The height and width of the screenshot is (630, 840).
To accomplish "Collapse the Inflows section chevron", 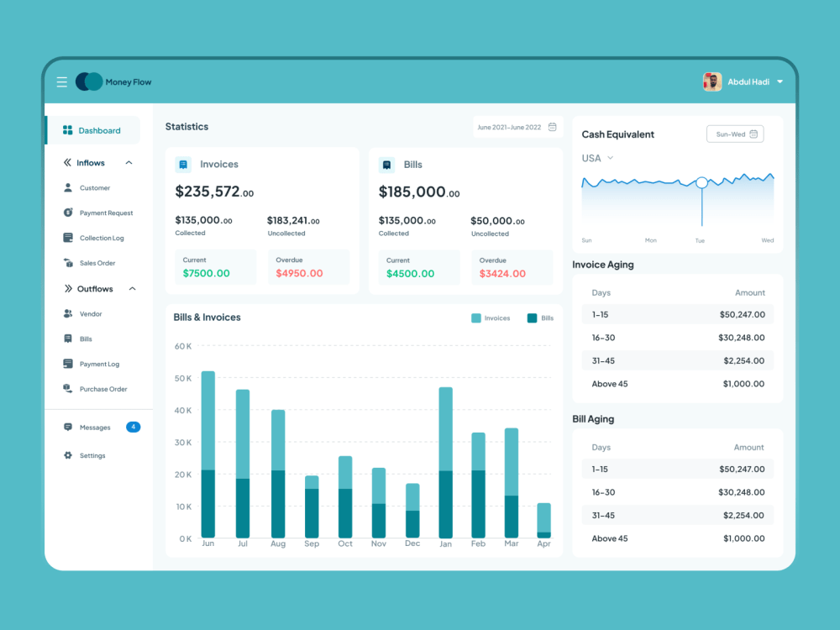I will 129,162.
